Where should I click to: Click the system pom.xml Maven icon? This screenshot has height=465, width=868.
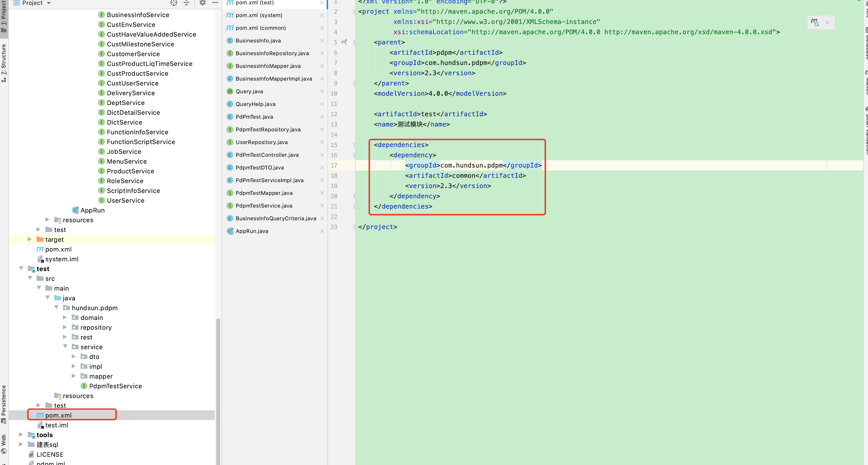40,249
